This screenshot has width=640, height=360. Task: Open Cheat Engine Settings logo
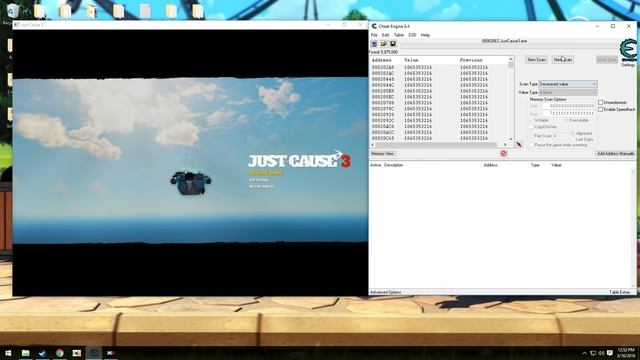(x=629, y=50)
